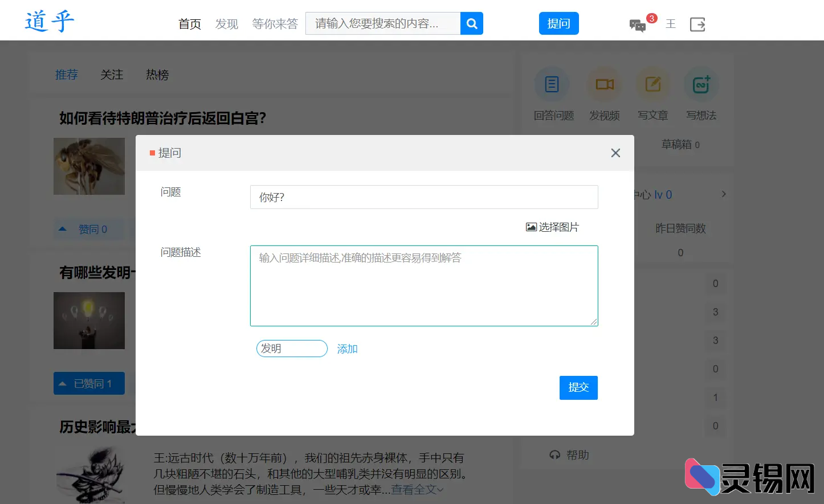
Task: Open the 首页 nav tab
Action: [x=190, y=24]
